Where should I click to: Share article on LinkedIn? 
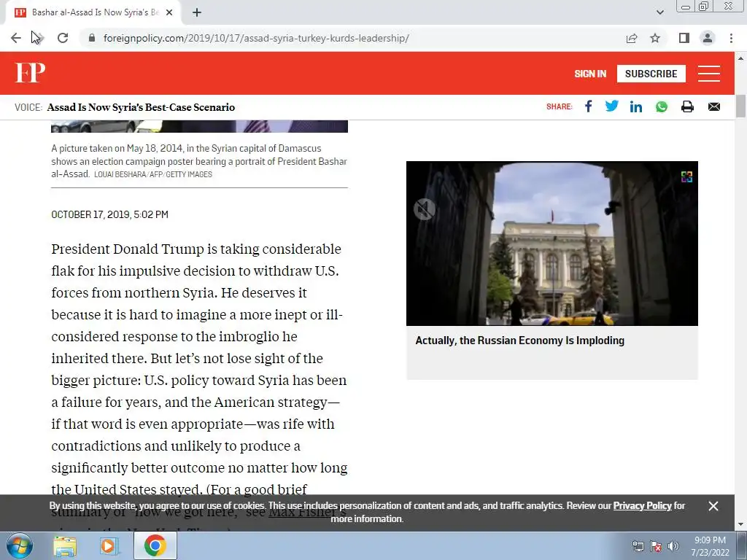click(636, 106)
